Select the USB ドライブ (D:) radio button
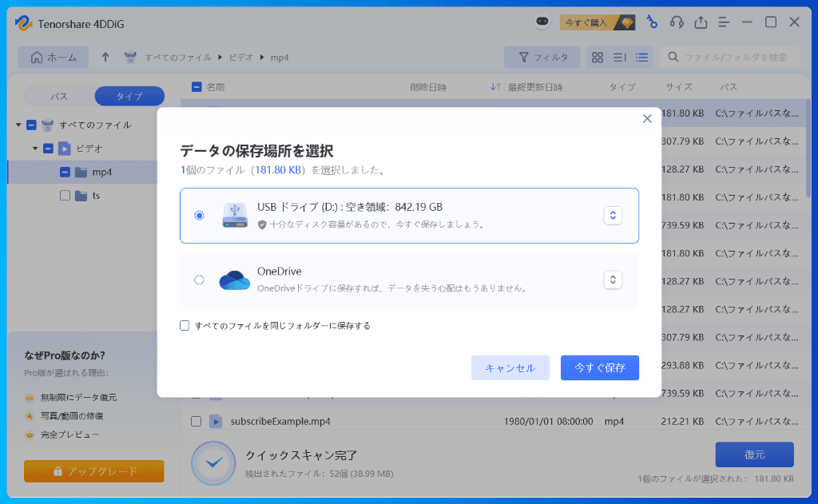This screenshot has height=504, width=818. [199, 216]
